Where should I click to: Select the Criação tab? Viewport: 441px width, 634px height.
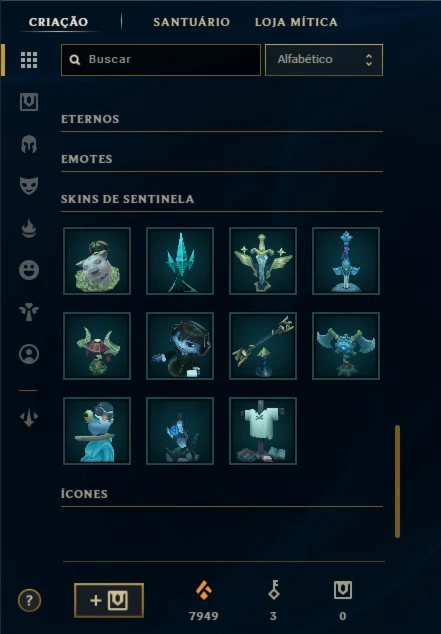(x=58, y=22)
